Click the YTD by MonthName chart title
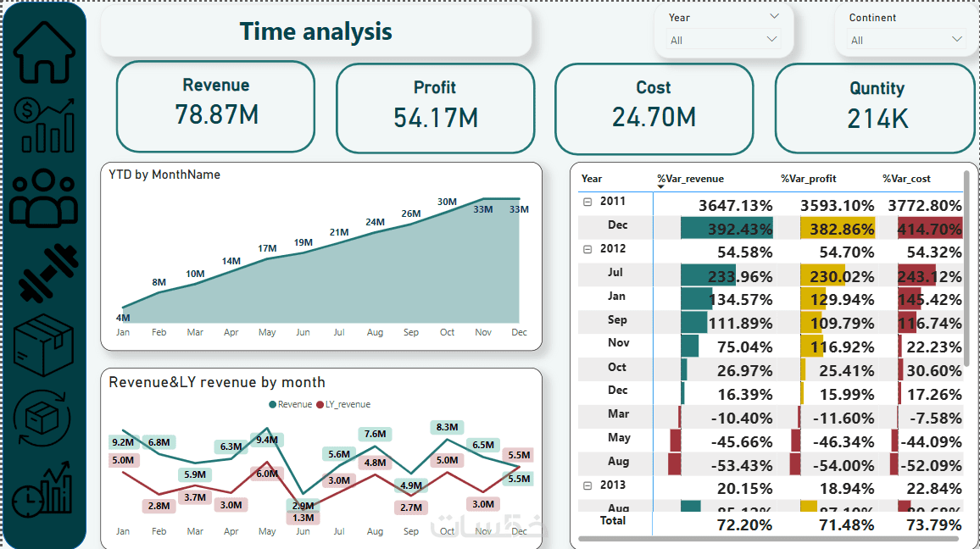This screenshot has width=980, height=549. click(x=164, y=175)
